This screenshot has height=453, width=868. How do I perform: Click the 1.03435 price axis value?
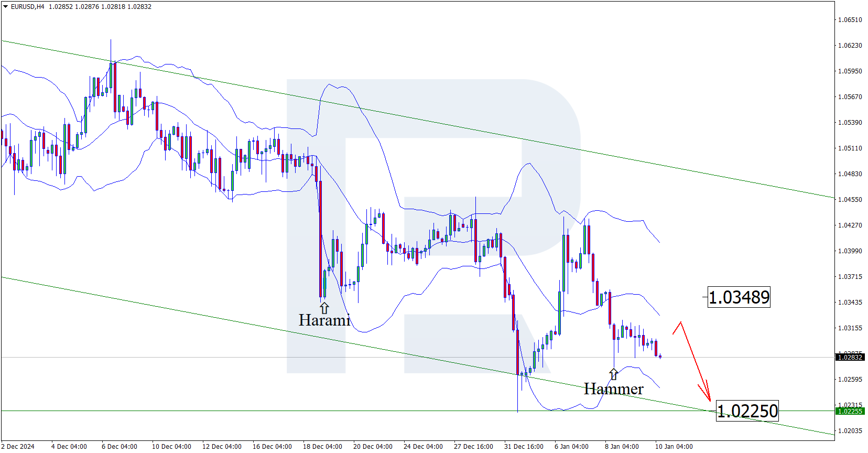tap(850, 303)
